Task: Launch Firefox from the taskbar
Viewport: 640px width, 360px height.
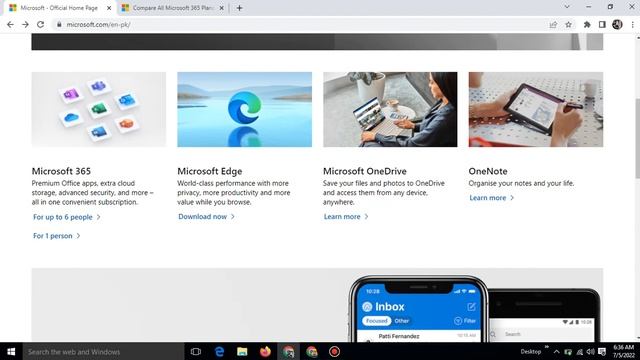Action: [265, 351]
